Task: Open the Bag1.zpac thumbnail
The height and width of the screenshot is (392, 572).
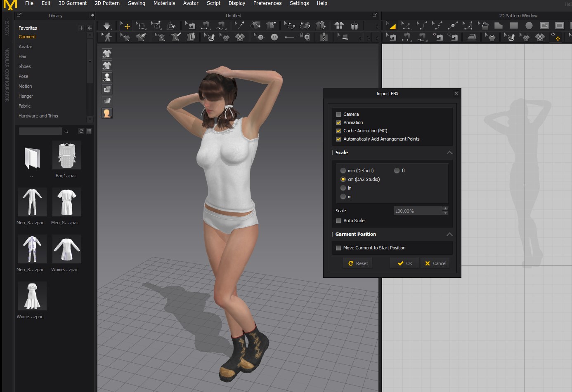Action: click(x=66, y=155)
